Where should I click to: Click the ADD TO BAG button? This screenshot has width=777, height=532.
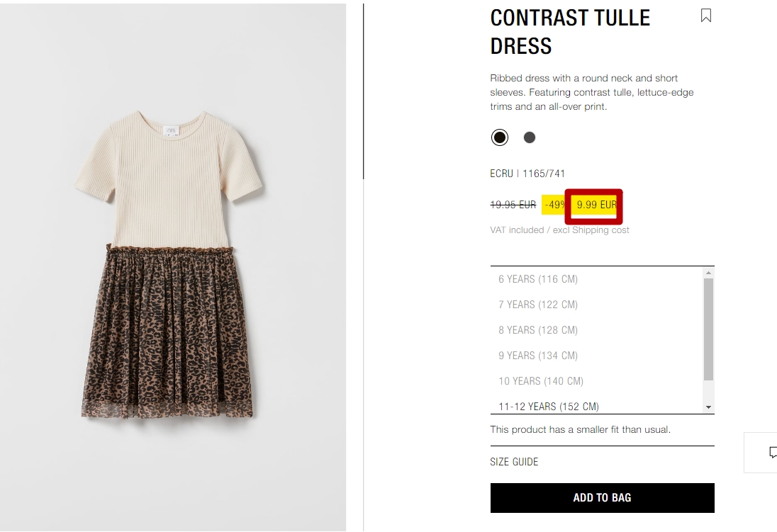[602, 498]
